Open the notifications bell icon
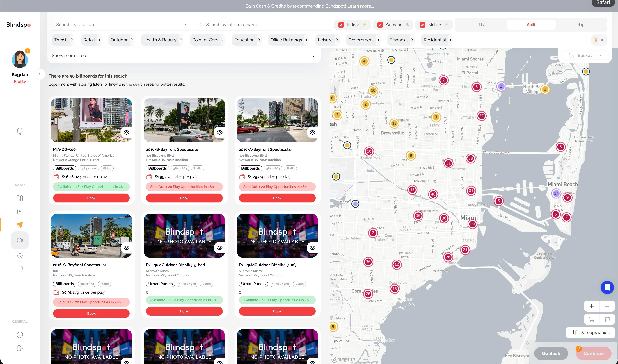This screenshot has height=364, width=618. [20, 131]
